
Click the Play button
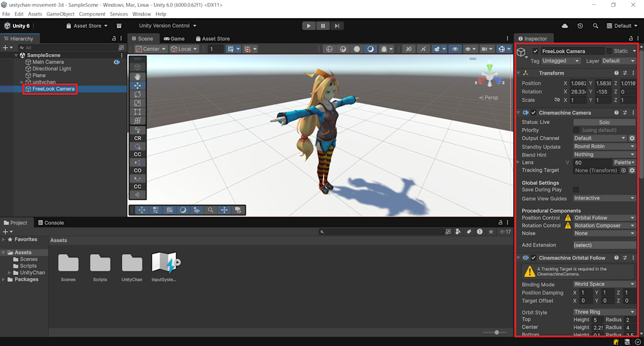point(309,26)
